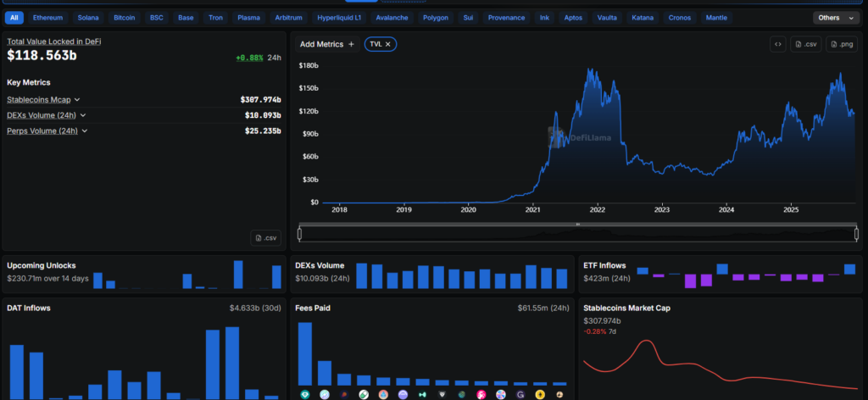
Task: Click the white-green pill protocol icon under Fees Paid
Action: [x=364, y=394]
